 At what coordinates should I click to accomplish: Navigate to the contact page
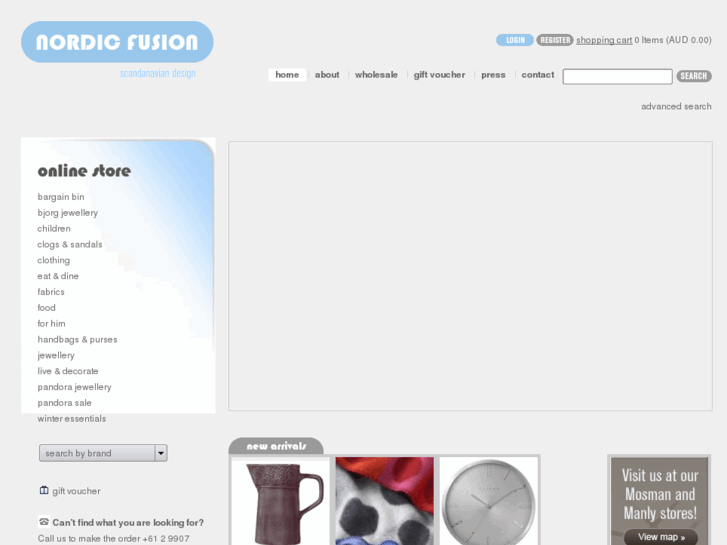tap(537, 75)
